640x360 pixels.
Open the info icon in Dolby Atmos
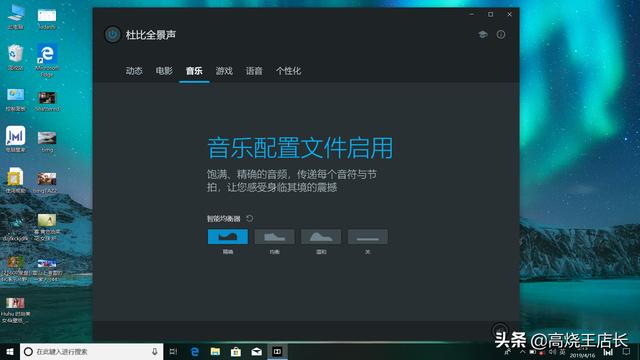pyautogui.click(x=501, y=35)
